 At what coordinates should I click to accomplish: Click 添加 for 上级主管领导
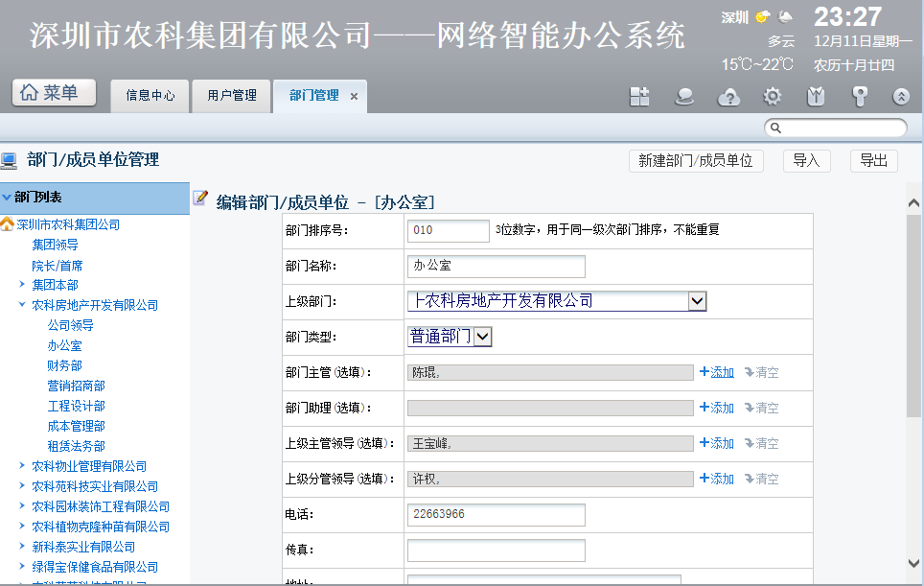(717, 443)
